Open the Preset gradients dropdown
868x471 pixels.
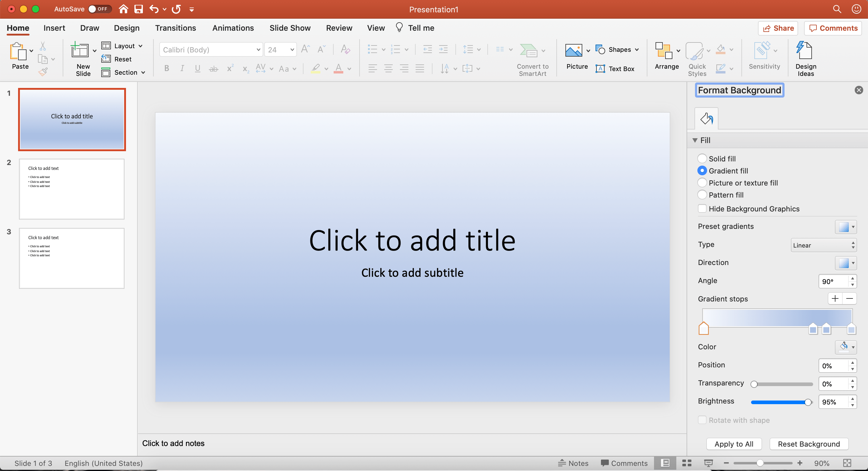845,227
